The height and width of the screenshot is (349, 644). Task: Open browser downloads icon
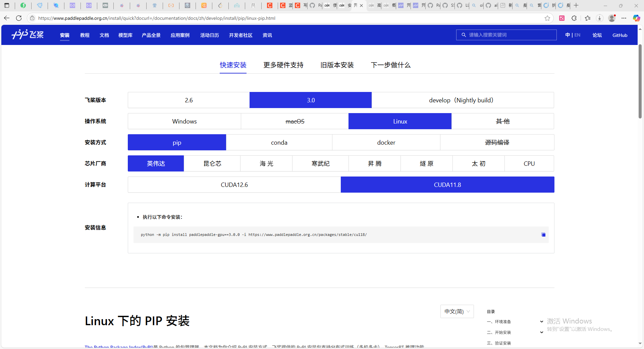coord(600,18)
